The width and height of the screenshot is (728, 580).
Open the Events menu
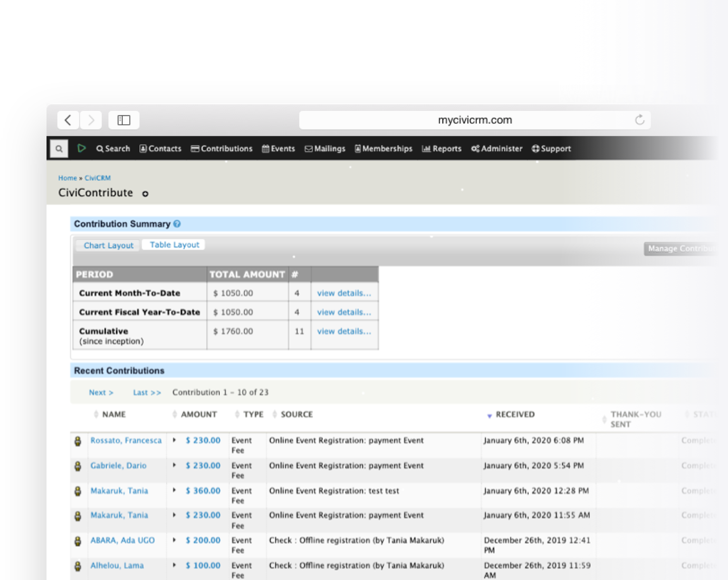pyautogui.click(x=278, y=149)
